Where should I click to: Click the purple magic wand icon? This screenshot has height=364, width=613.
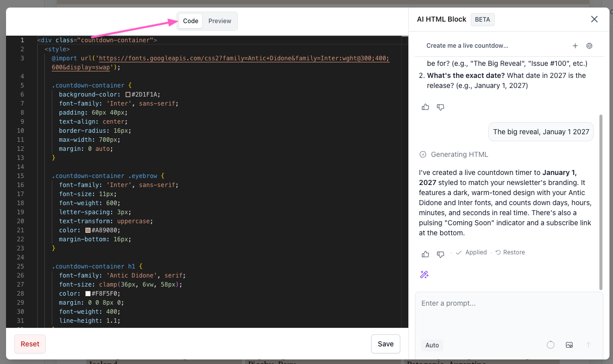click(424, 275)
